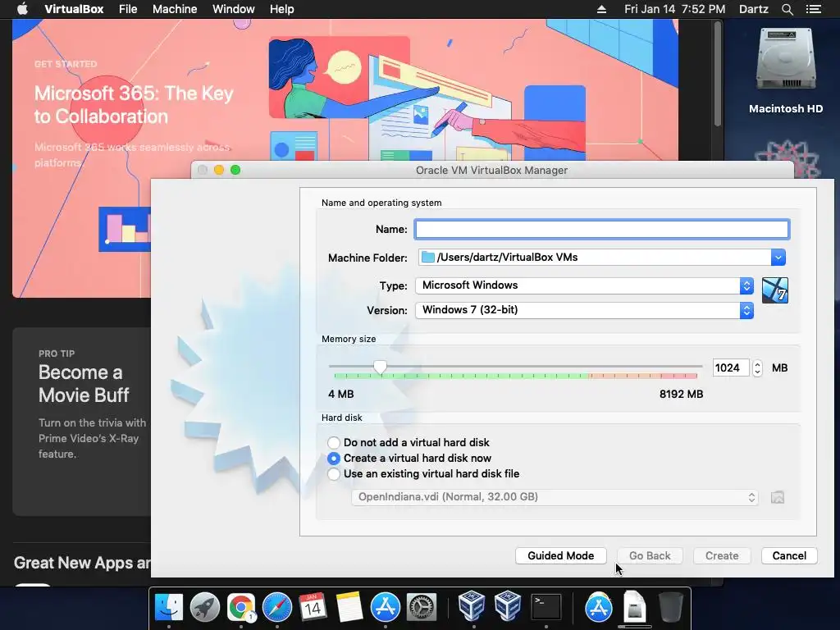Open the Version dropdown Windows 7 (32-bit)
The width and height of the screenshot is (840, 630).
click(584, 310)
